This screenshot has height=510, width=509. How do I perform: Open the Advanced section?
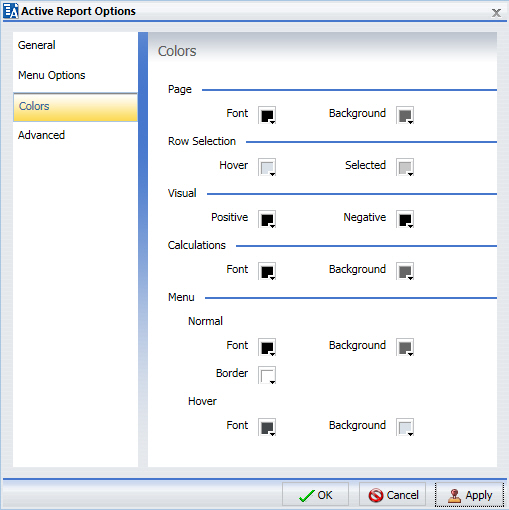tap(75, 135)
